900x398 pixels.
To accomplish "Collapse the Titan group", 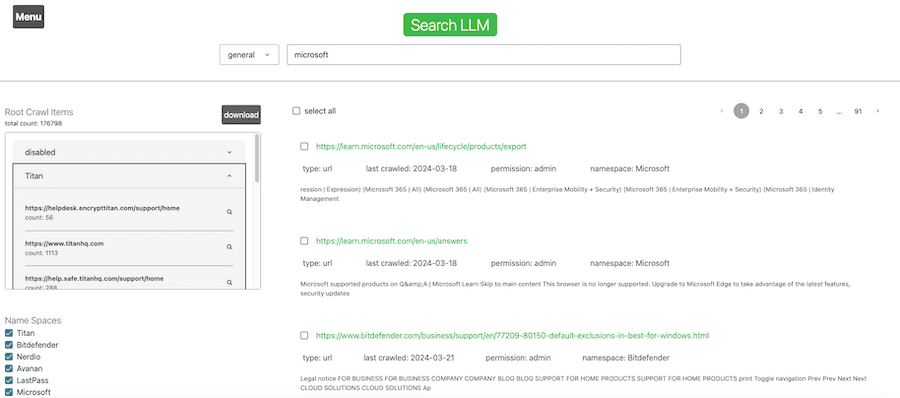I will pyautogui.click(x=129, y=176).
